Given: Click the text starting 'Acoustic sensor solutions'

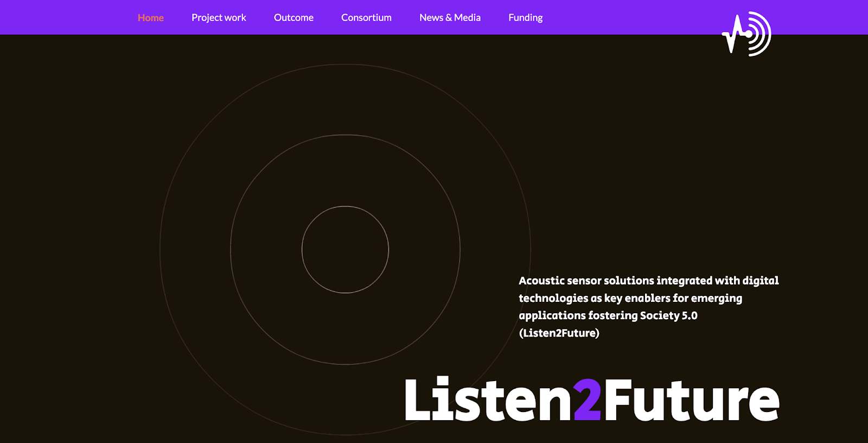Looking at the screenshot, I should (648, 307).
